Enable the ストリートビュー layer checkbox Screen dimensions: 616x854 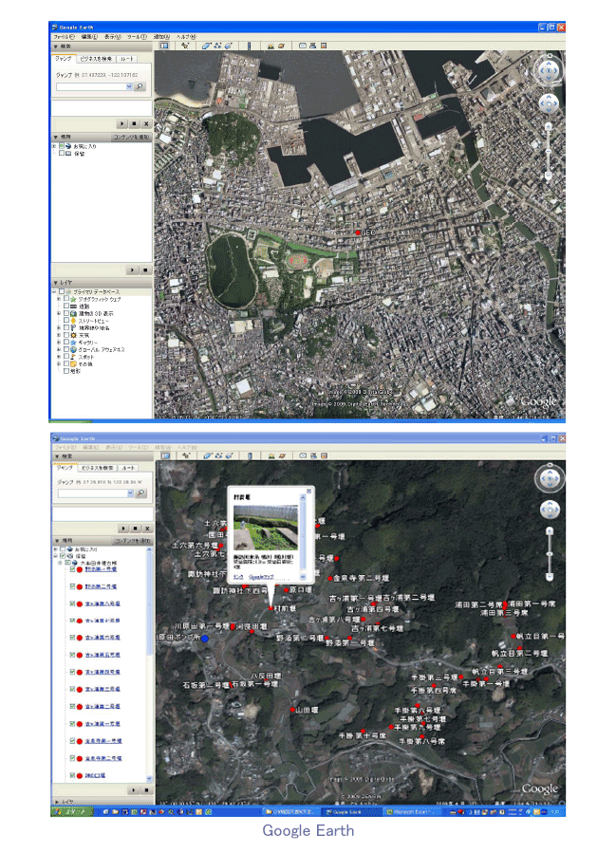(x=65, y=321)
